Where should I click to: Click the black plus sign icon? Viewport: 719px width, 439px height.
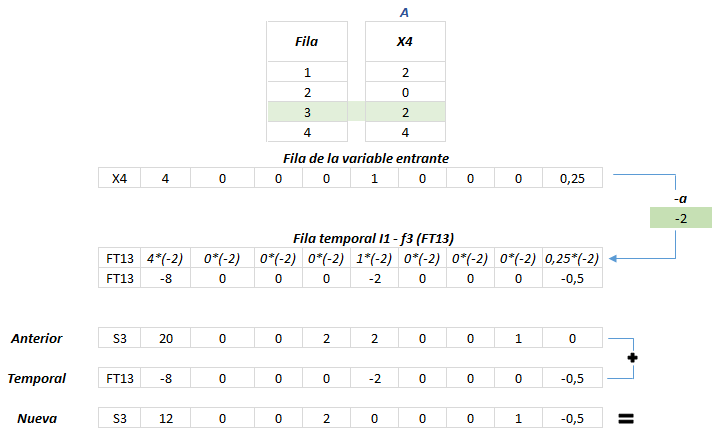click(x=632, y=358)
